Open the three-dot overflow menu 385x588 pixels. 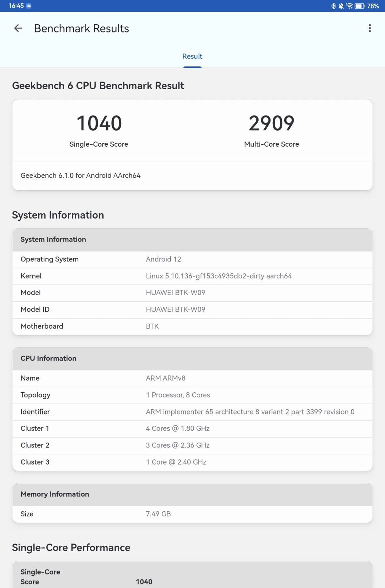point(370,28)
